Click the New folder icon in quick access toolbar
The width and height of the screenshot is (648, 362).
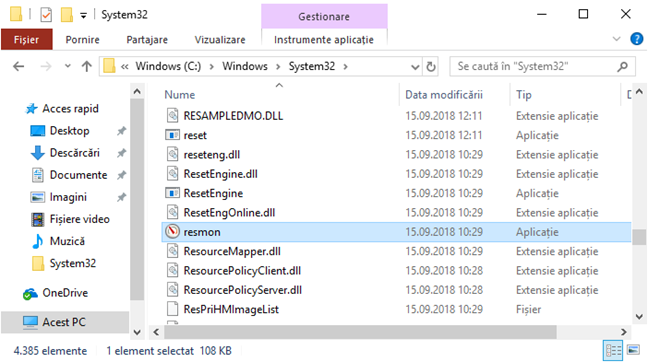pyautogui.click(x=67, y=15)
